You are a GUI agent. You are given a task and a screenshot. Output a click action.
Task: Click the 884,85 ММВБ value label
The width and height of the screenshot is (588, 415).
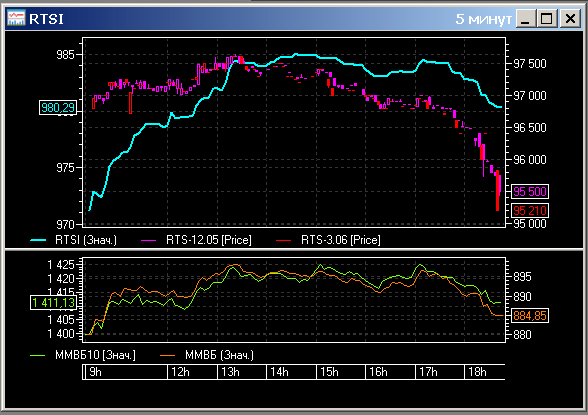pyautogui.click(x=530, y=316)
